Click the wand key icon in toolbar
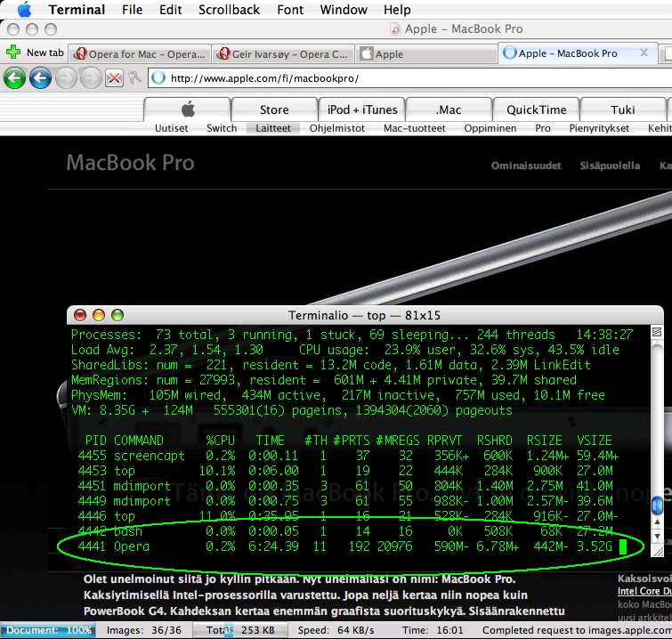Screen dimensions: 672x639 (x=134, y=78)
